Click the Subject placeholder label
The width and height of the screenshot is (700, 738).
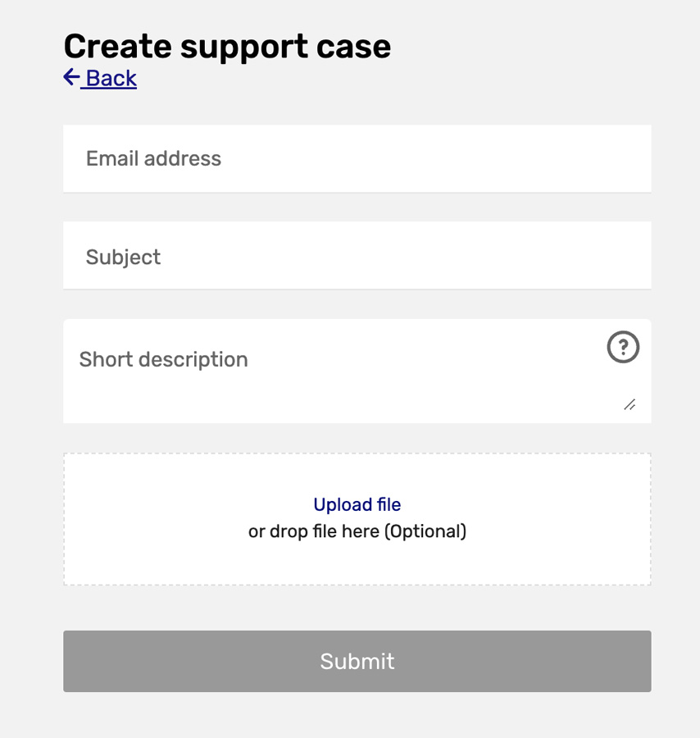click(x=123, y=257)
